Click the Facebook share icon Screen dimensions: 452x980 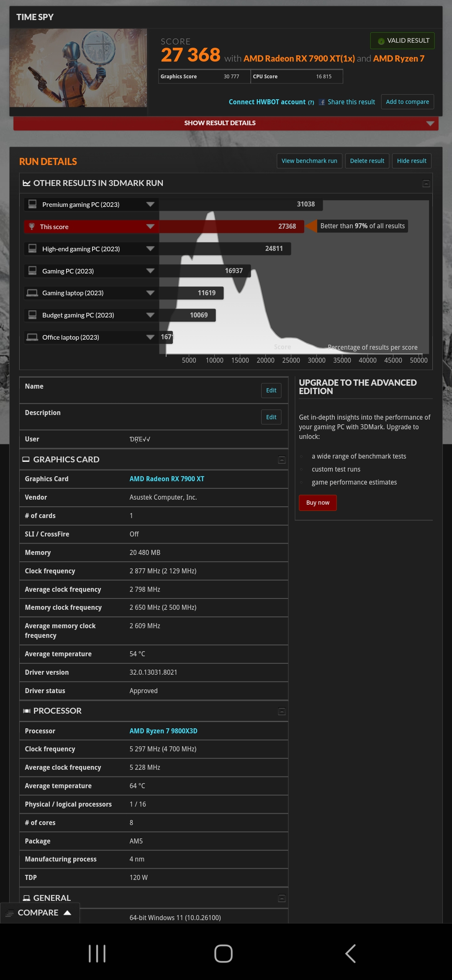click(x=322, y=102)
